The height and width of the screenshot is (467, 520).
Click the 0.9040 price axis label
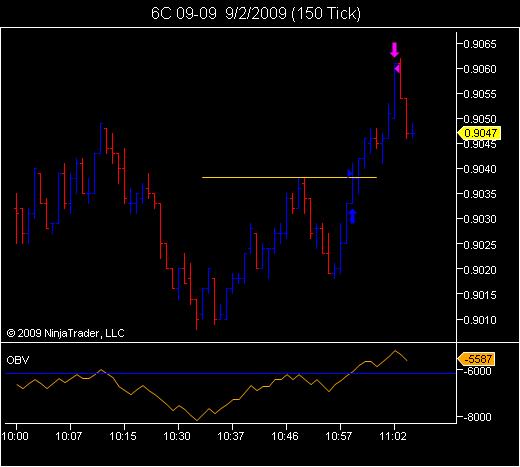tap(480, 169)
